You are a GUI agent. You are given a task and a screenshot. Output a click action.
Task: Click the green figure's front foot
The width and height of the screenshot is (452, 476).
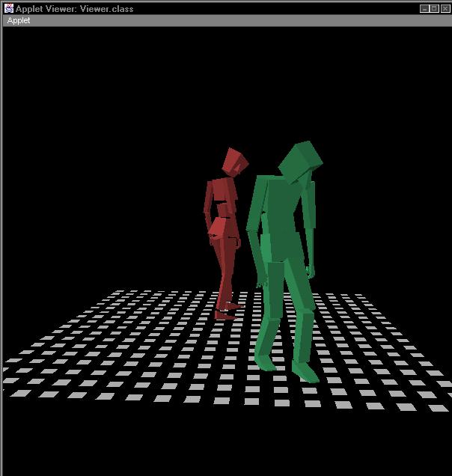(x=304, y=371)
